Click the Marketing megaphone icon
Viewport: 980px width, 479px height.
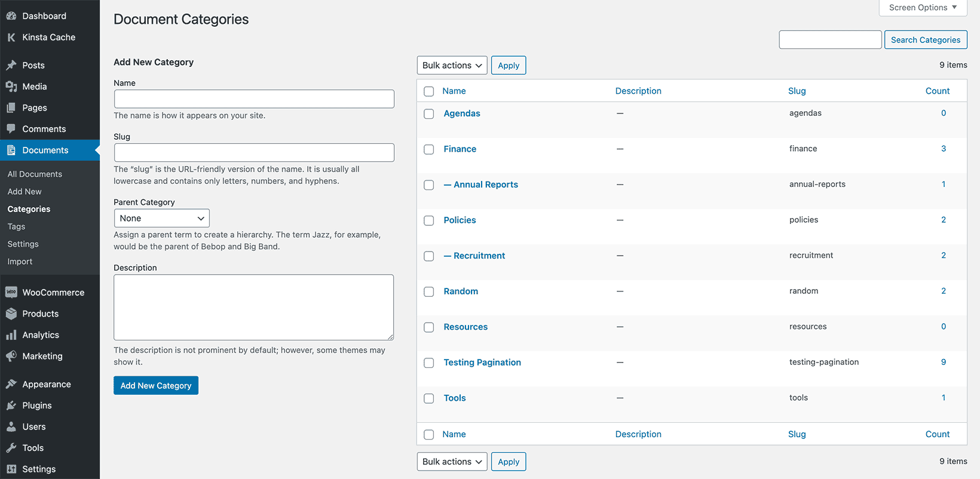(x=11, y=356)
